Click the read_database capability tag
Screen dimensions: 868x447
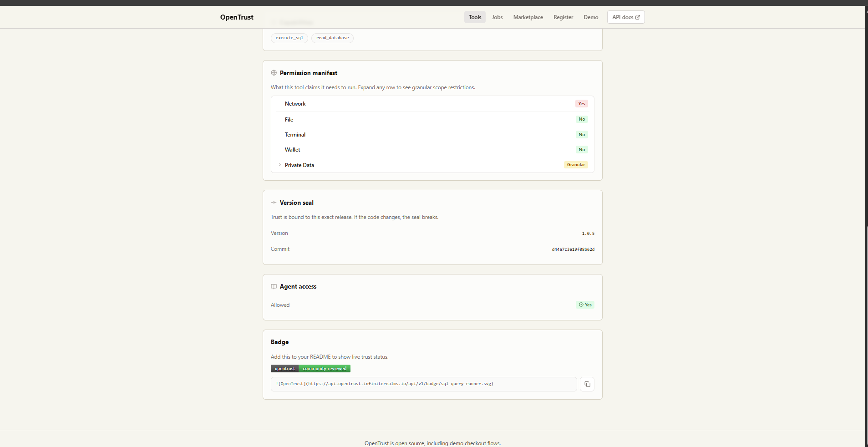332,38
